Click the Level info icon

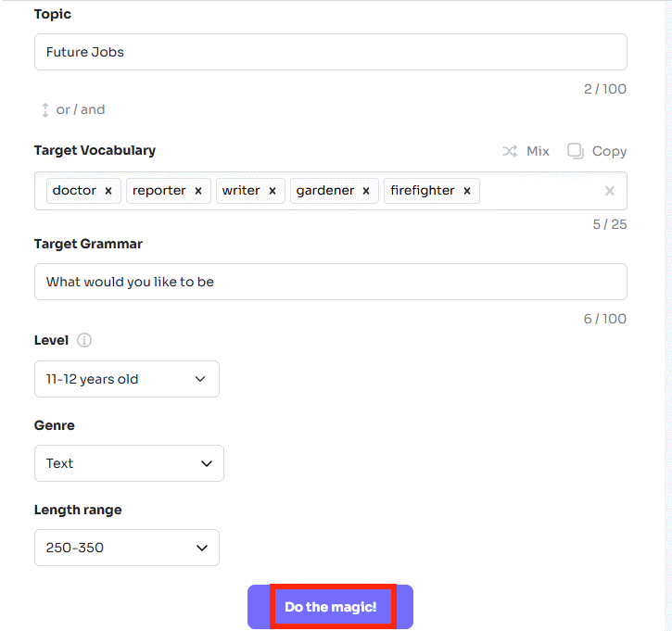pos(84,340)
